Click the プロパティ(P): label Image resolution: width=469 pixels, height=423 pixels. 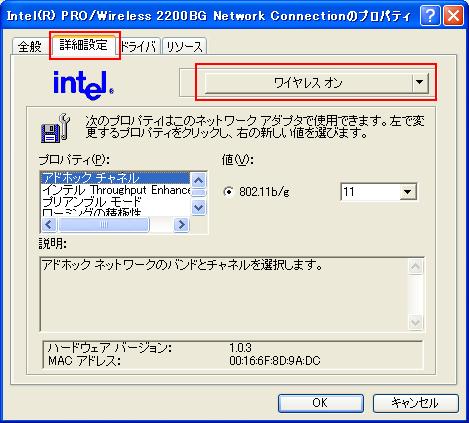(x=74, y=160)
